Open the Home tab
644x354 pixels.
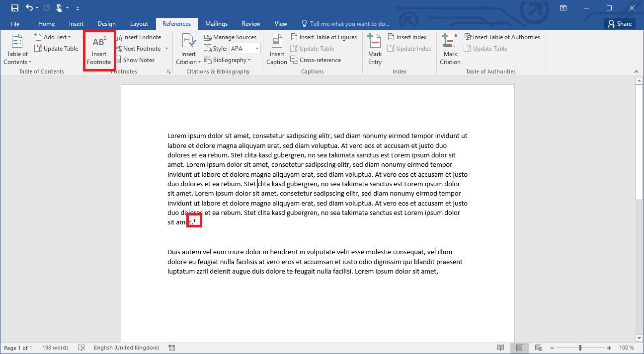pyautogui.click(x=46, y=23)
